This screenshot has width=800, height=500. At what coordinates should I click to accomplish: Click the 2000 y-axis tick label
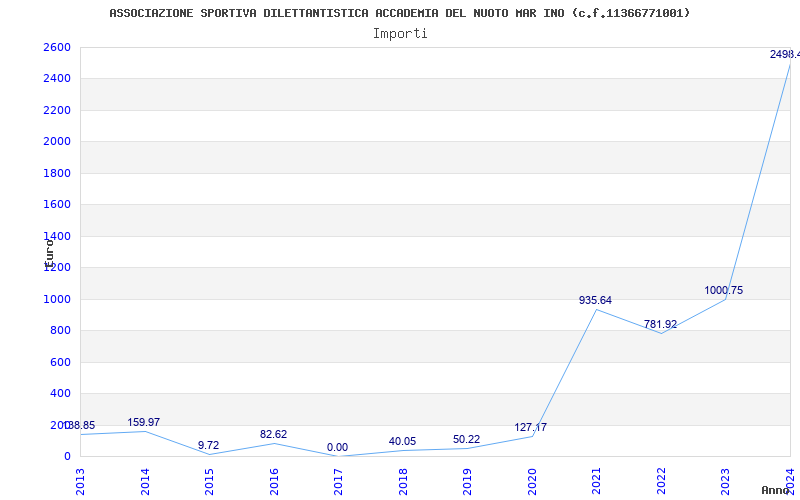tap(57, 141)
